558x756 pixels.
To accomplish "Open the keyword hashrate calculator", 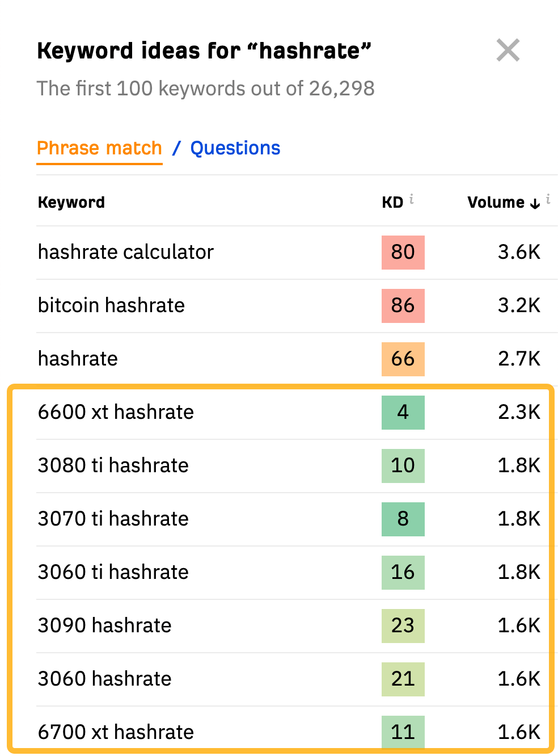I will (125, 253).
